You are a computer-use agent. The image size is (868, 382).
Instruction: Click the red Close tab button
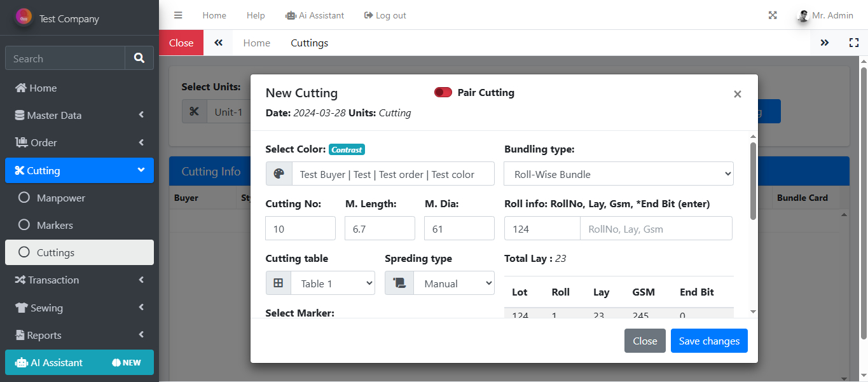pyautogui.click(x=181, y=43)
